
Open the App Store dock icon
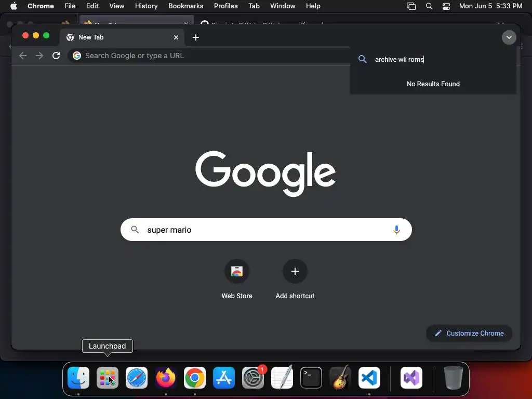point(224,378)
